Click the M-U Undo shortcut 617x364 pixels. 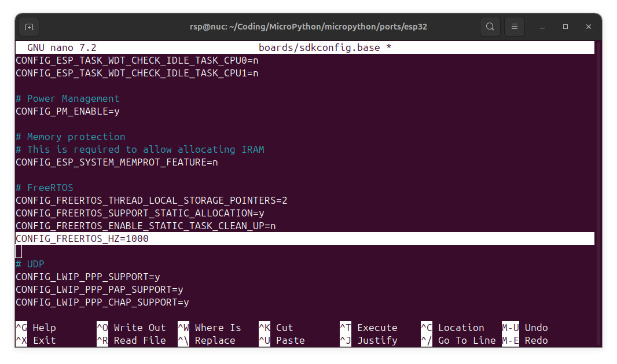[525, 328]
